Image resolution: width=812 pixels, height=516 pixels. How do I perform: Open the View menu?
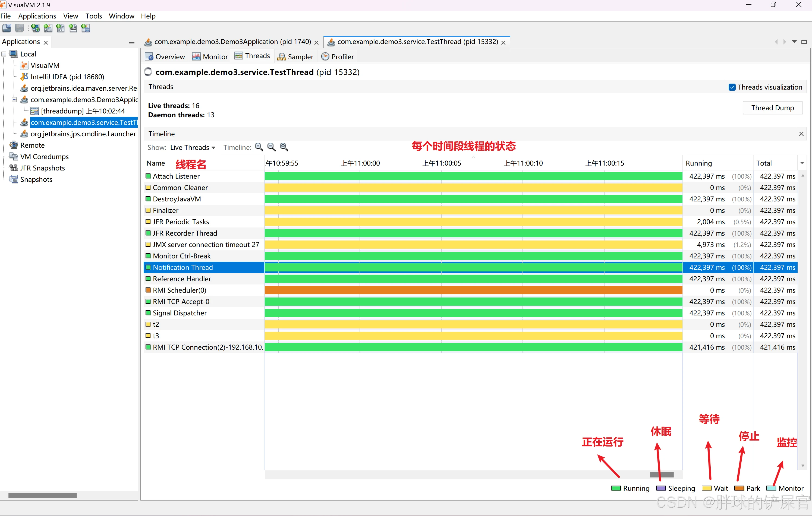(71, 16)
